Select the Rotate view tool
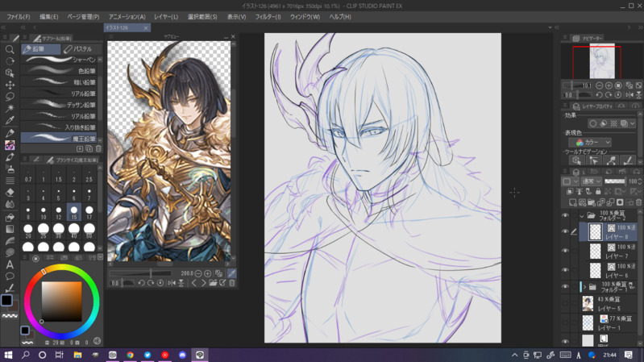The image size is (644, 362). coord(10,61)
